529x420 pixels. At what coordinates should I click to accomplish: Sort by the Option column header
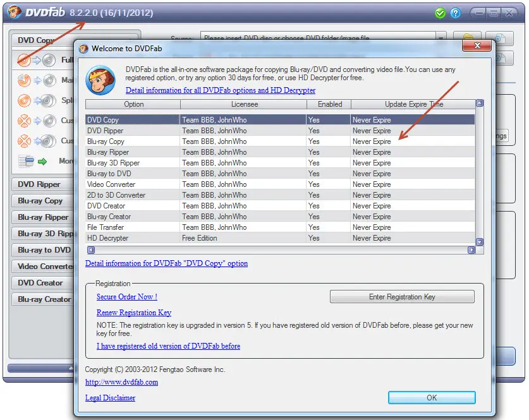133,104
